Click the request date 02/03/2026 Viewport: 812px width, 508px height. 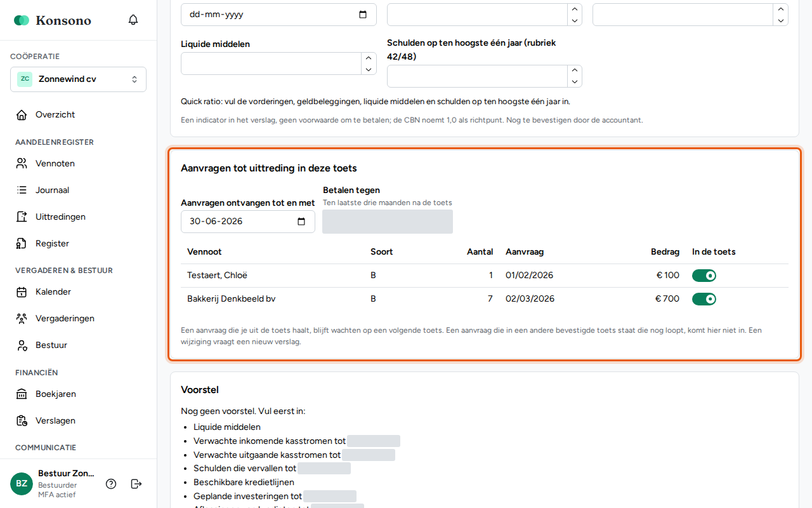[x=530, y=299]
